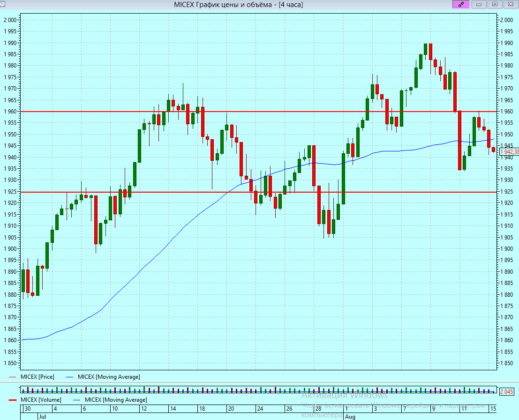Click '1 985' on the right price axis
Screen dimensions: 519x420
[x=506, y=54]
